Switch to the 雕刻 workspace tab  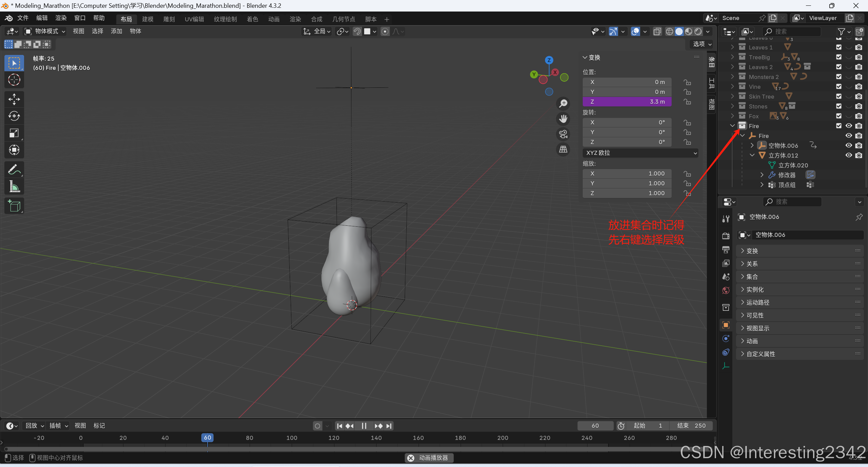click(x=169, y=19)
